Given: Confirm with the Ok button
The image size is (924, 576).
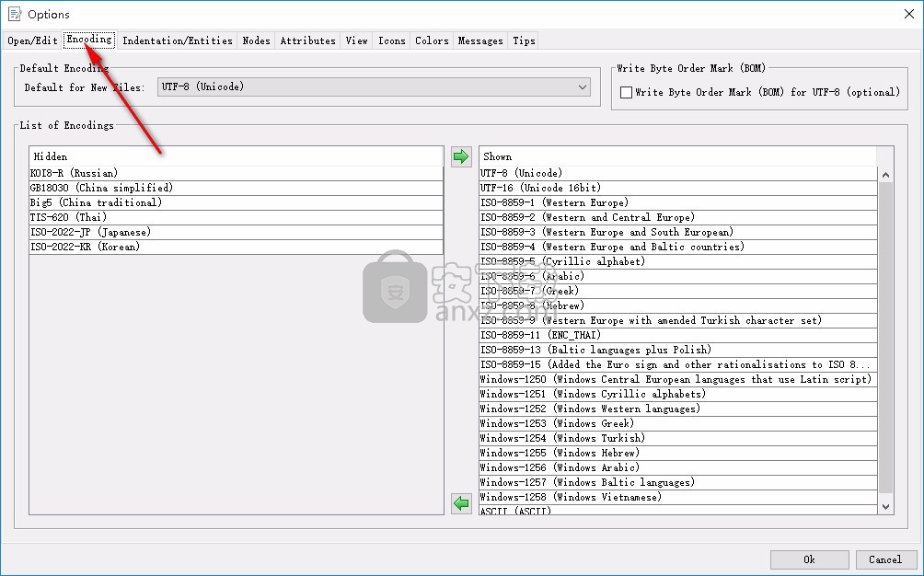Looking at the screenshot, I should click(x=810, y=559).
